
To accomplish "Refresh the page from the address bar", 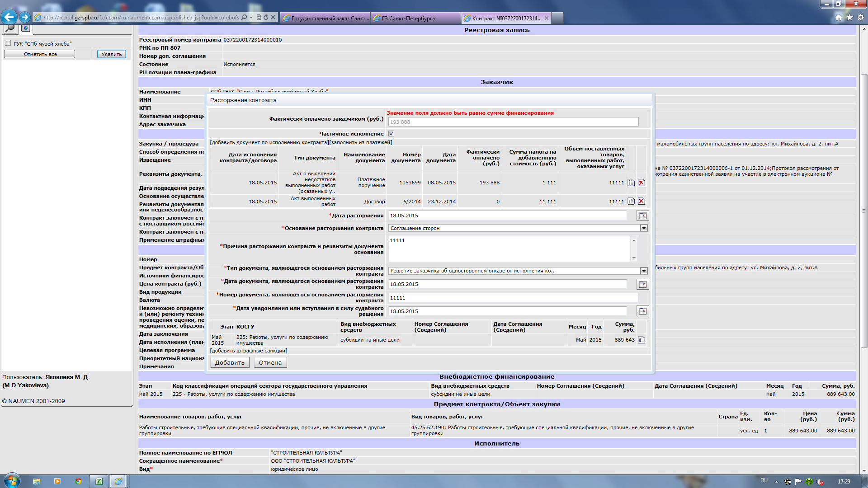I will click(x=266, y=18).
